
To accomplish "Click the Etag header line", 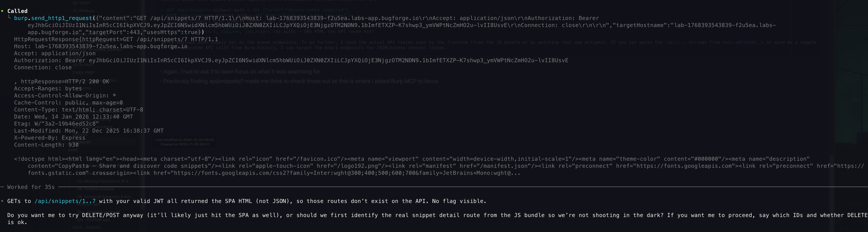I will [x=56, y=124].
